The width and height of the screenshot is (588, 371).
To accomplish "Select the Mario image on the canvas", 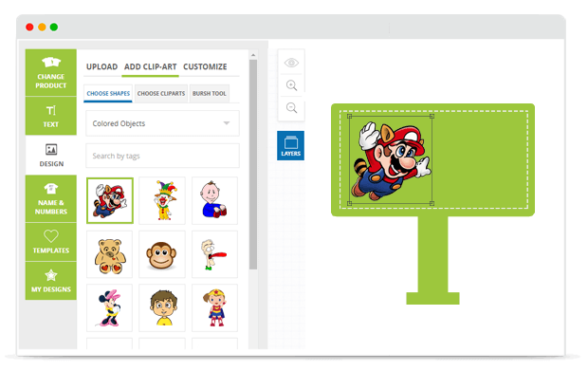I will (x=392, y=160).
